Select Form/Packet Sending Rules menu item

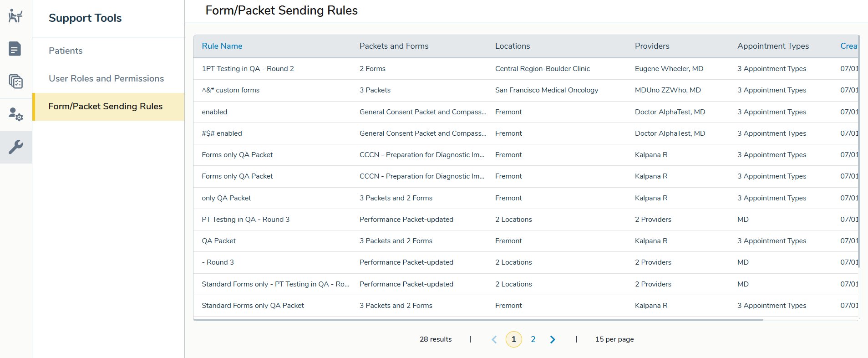point(105,106)
